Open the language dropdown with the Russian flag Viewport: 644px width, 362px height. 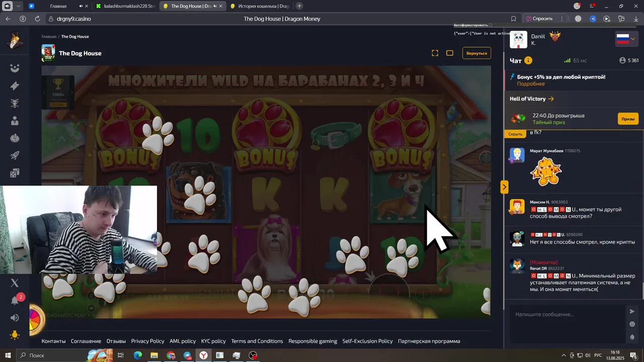pos(626,39)
